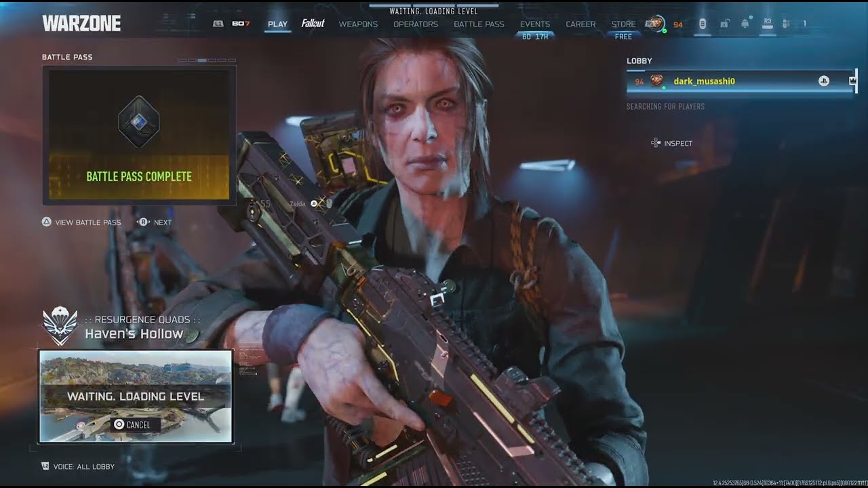
Task: Open the social party icon in top bar
Action: click(786, 24)
